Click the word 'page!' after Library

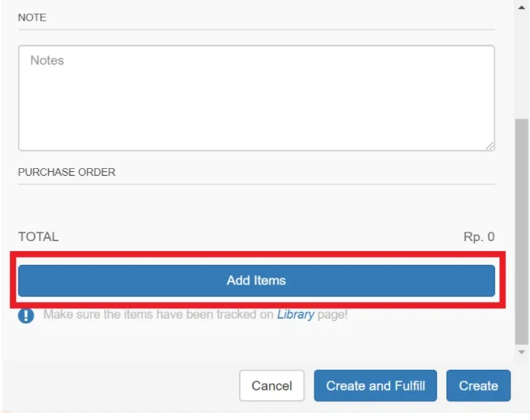[x=332, y=315]
